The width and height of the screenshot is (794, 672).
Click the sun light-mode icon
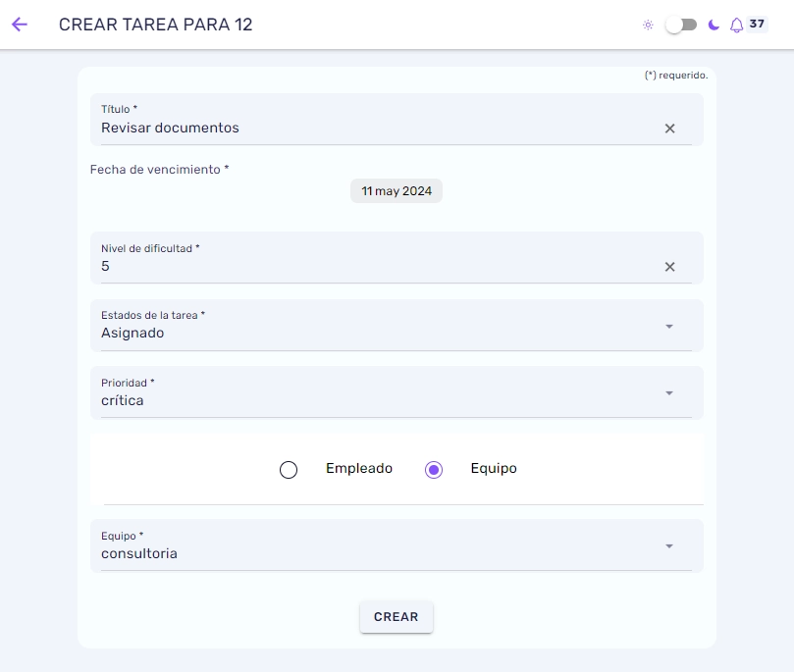pos(648,25)
